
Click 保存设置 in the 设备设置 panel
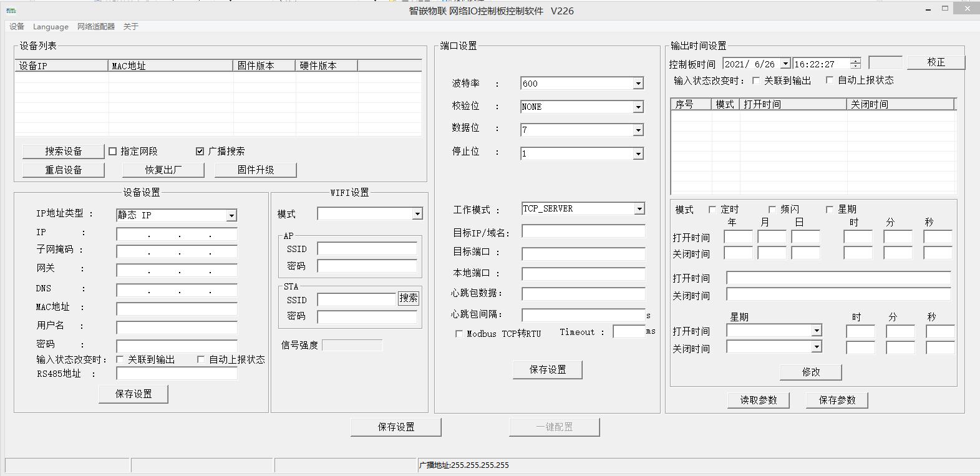tap(133, 394)
